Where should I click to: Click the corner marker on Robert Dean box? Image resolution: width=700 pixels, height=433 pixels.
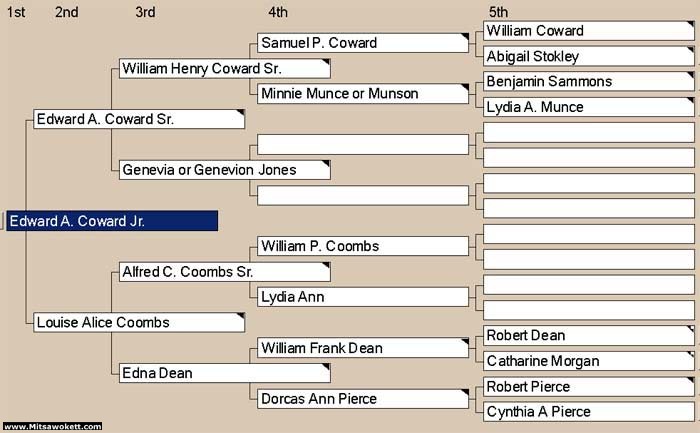[691, 329]
